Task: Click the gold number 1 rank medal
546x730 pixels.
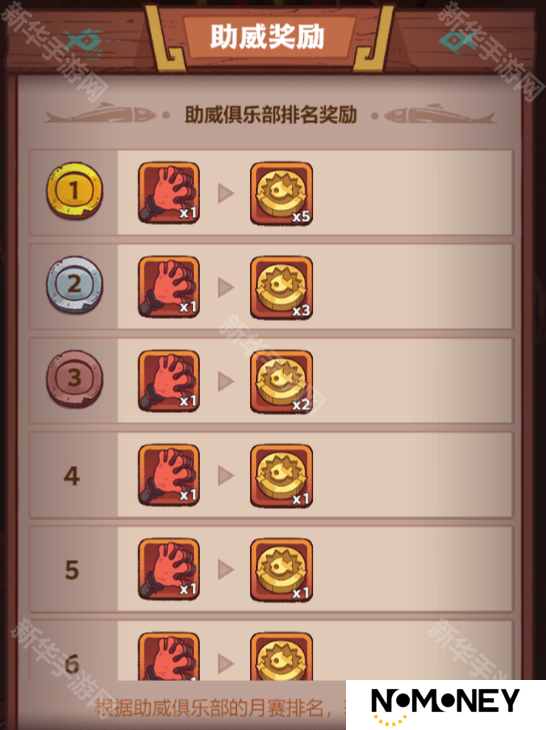Action: click(74, 190)
